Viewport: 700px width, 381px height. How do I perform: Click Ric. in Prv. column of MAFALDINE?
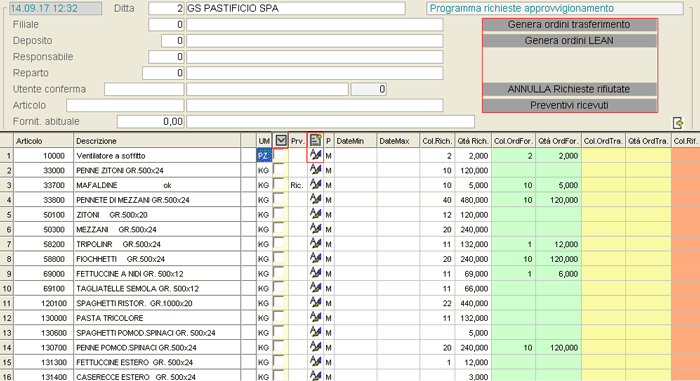pos(296,185)
